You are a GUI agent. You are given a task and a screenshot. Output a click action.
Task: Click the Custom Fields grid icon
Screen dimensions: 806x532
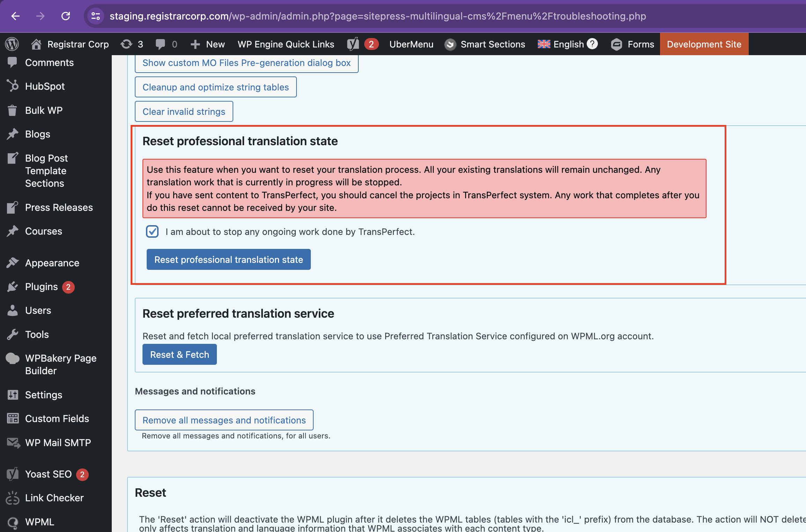click(13, 419)
